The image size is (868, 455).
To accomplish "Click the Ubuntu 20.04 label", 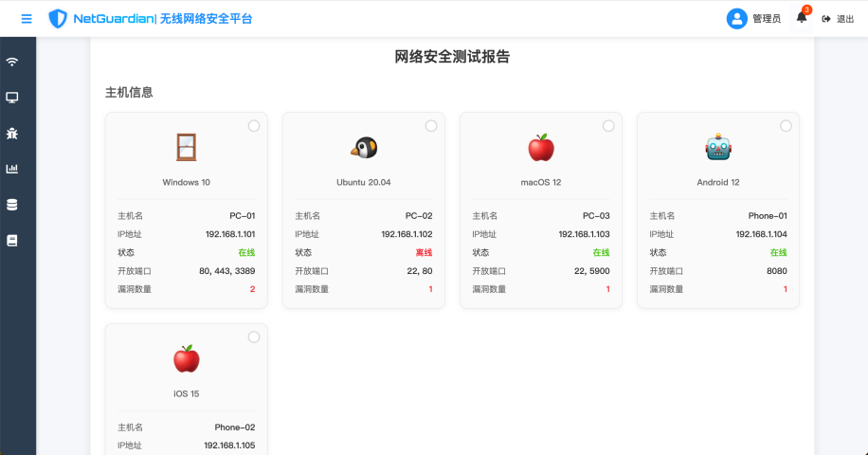I will coord(364,182).
